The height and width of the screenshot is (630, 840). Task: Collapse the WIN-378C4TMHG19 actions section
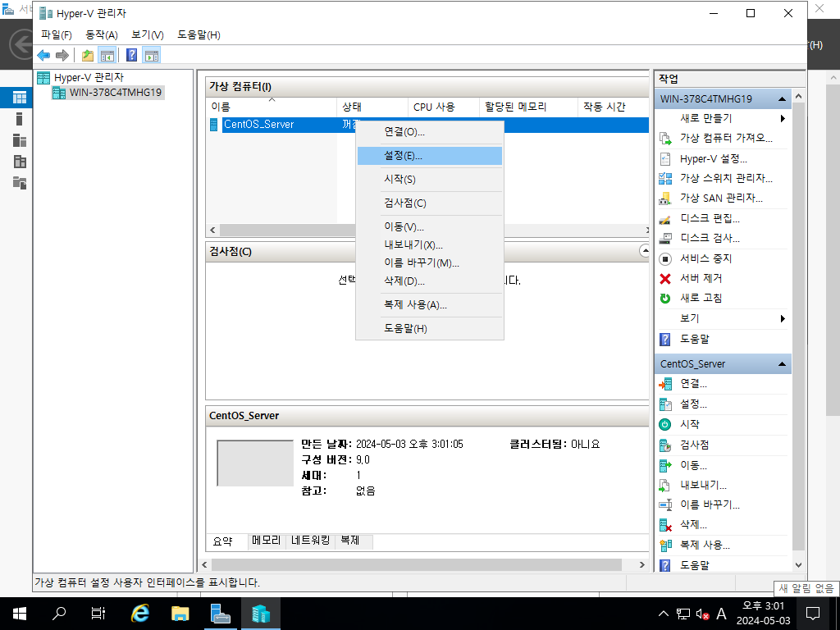(782, 99)
